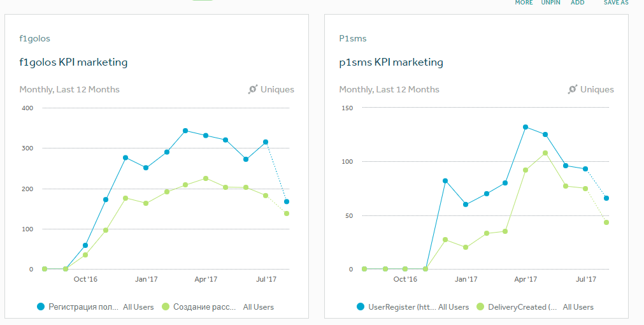
Task: Click green peak point above 100 in p1sms chart
Action: click(545, 153)
